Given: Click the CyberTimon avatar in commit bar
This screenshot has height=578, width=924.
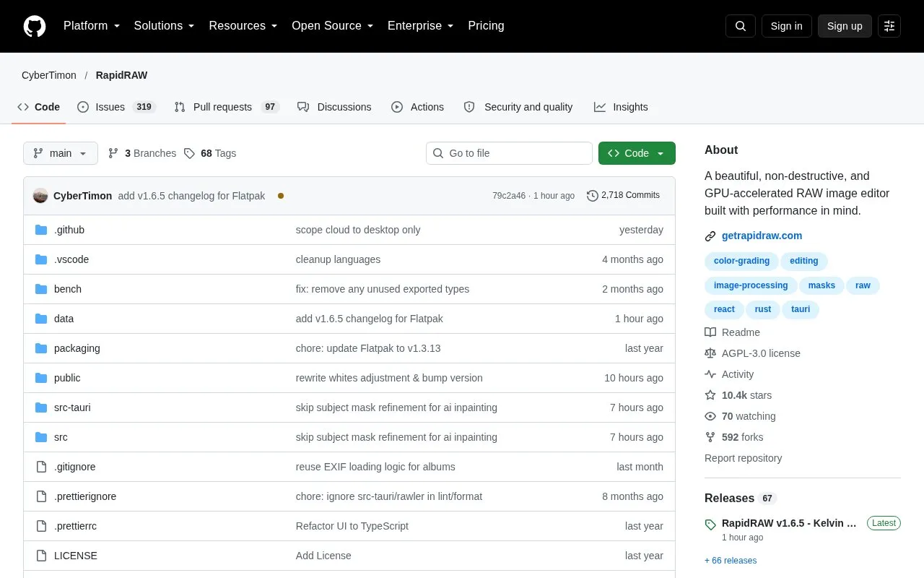Looking at the screenshot, I should 40,196.
